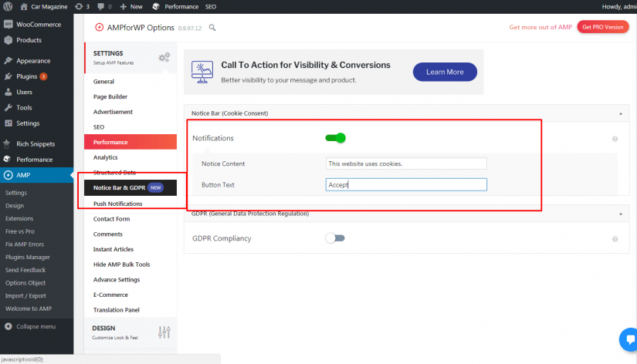
Task: Collapse the Notice Bar (Cookie Consent) section
Action: tap(620, 113)
